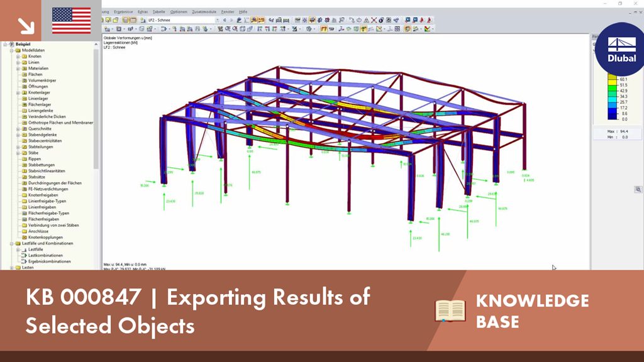
Task: Open the Hilfe menu
Action: 243,12
